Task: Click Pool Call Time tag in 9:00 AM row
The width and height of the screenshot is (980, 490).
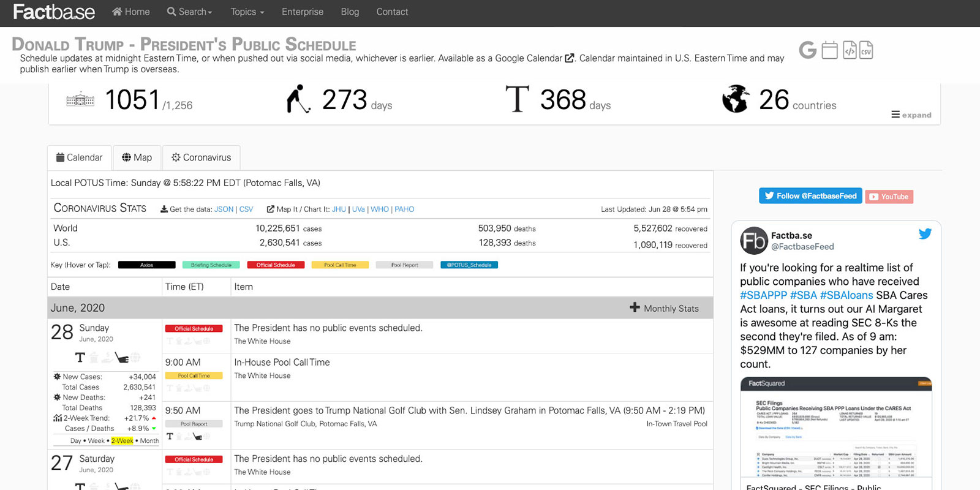Action: click(194, 376)
